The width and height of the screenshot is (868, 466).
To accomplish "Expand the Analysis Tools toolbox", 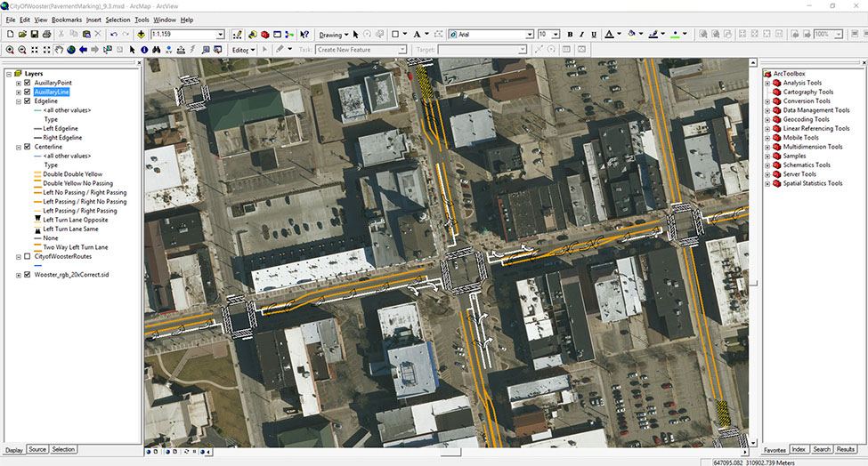I will [767, 83].
